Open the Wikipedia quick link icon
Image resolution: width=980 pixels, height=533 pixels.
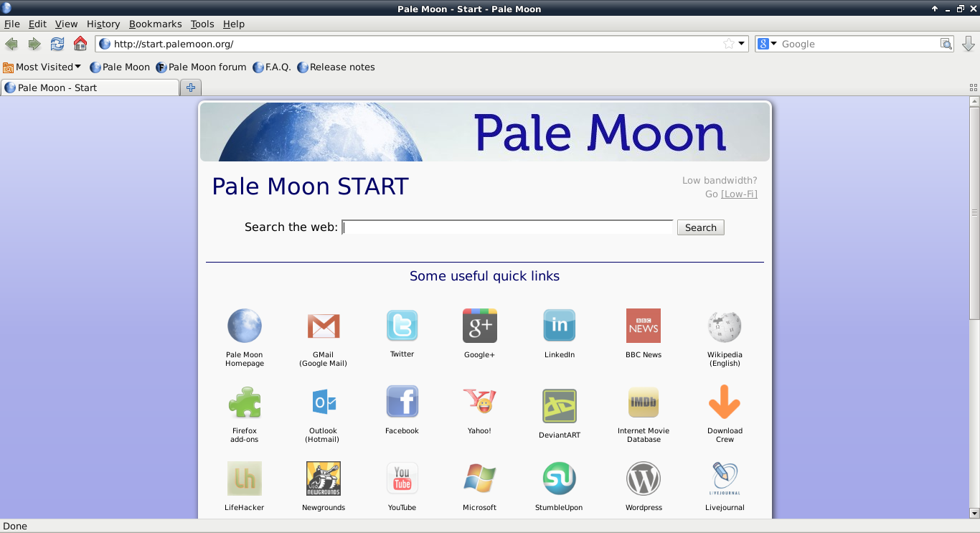point(725,326)
